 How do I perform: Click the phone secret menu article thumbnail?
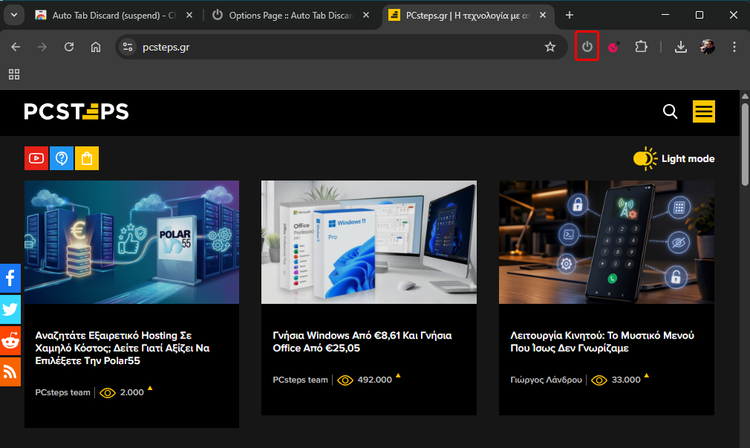tap(606, 242)
